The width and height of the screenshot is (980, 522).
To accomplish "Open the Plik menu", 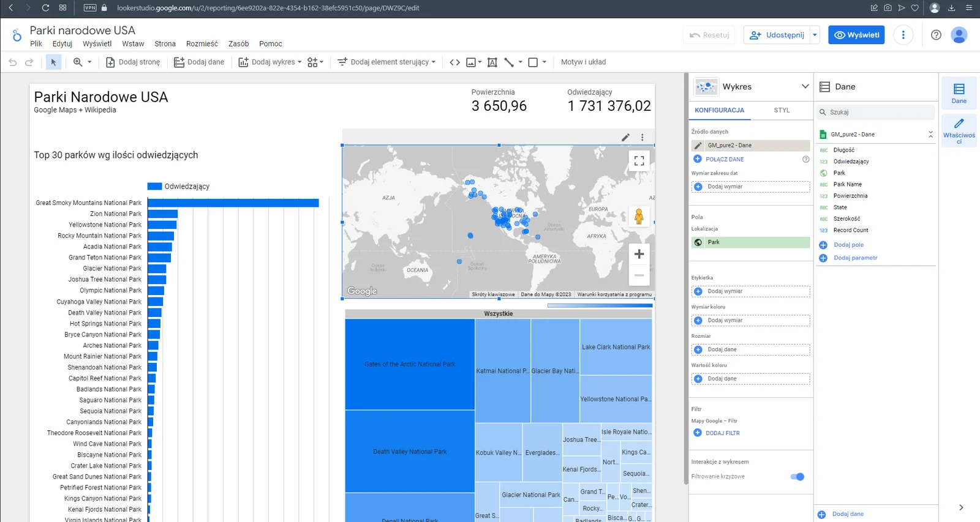I will click(x=36, y=44).
